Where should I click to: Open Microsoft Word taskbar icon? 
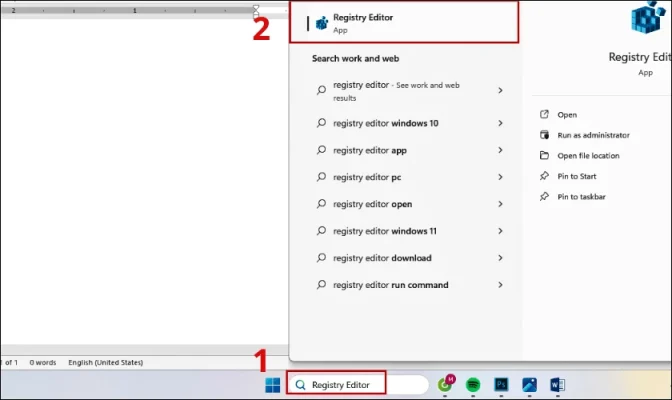point(557,384)
